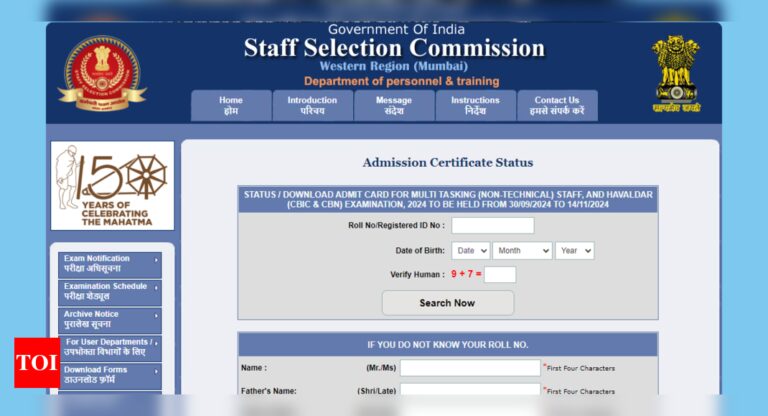Open the Introduction navigation tab
The image size is (768, 416).
tap(312, 105)
